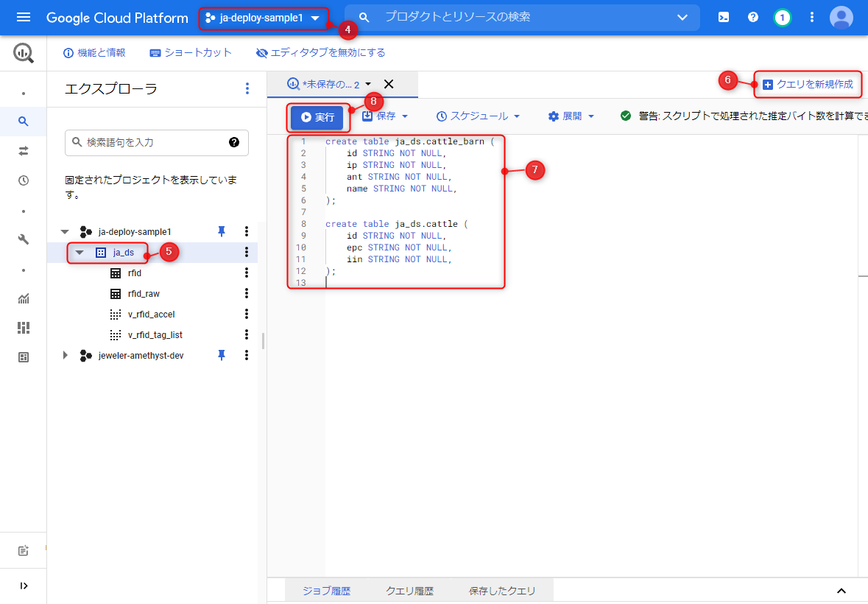The width and height of the screenshot is (868, 604).
Task: Open the Saved queries tab
Action: point(502,591)
